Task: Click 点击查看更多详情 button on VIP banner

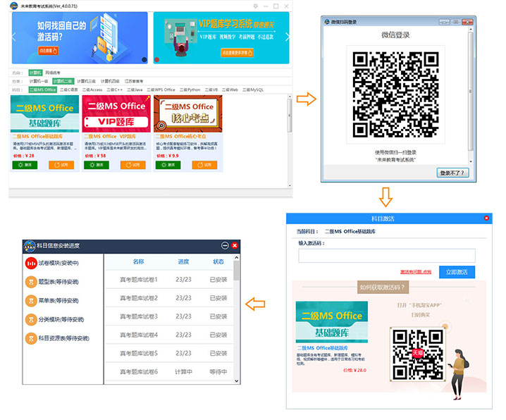Action: [237, 53]
